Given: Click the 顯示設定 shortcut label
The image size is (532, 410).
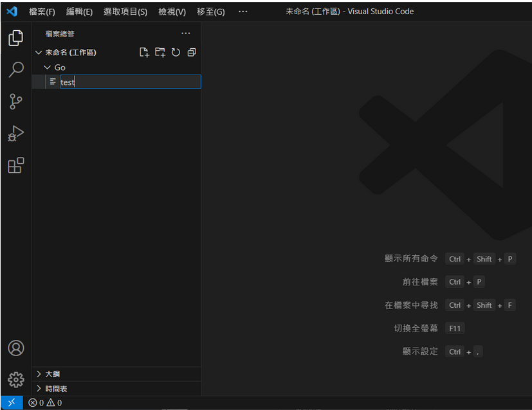Looking at the screenshot, I should 420,351.
